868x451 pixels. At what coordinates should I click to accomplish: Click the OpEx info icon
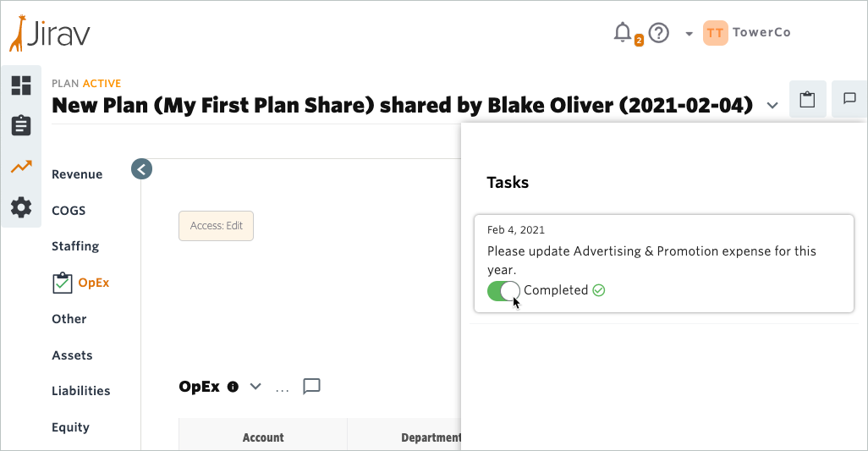(233, 387)
